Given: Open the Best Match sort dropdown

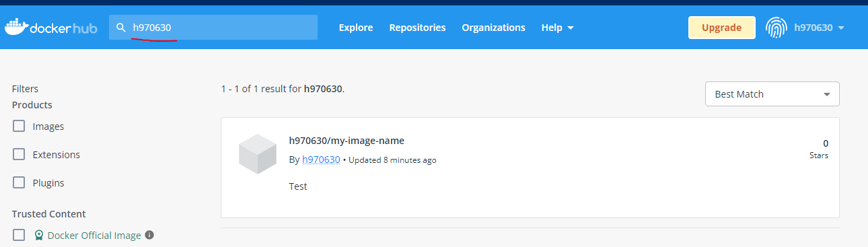Looking at the screenshot, I should pos(772,94).
